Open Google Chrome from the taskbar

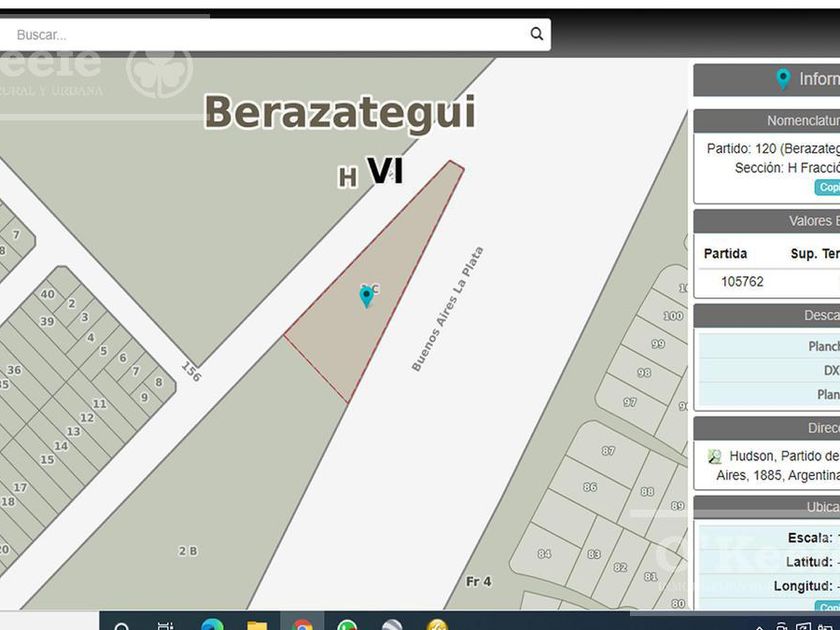(302, 626)
